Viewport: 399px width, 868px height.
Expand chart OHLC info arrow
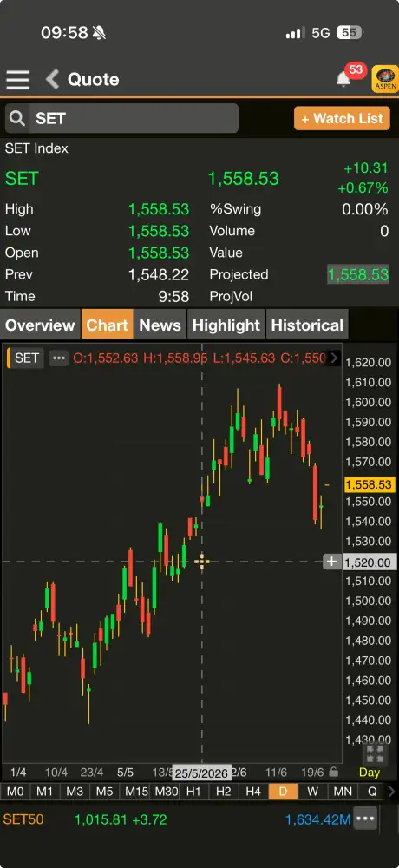point(334,358)
